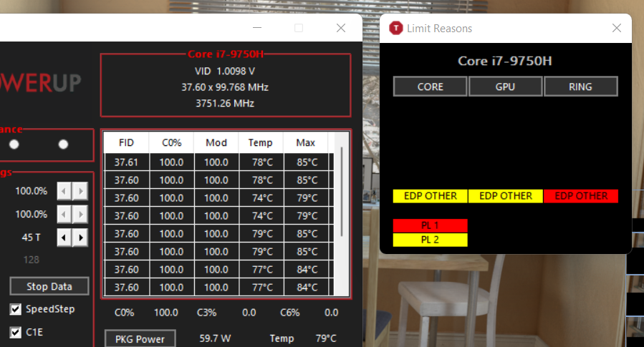
Task: Click the 37.61 FID cell in first row
Action: 127,162
